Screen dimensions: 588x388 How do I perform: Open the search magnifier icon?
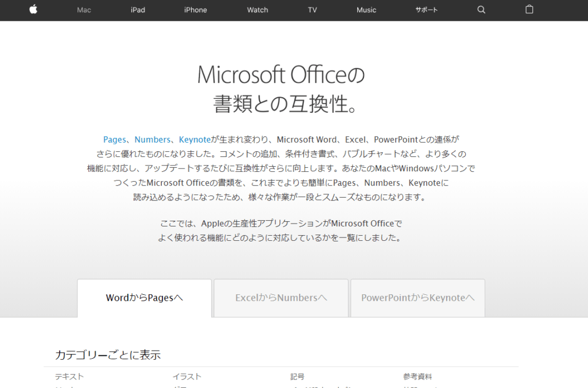pyautogui.click(x=481, y=10)
